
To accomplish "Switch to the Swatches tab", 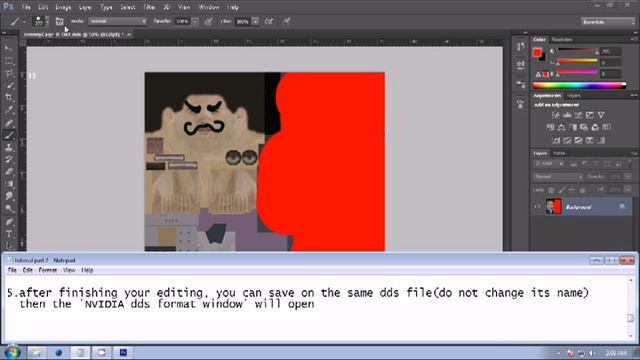I will point(562,40).
